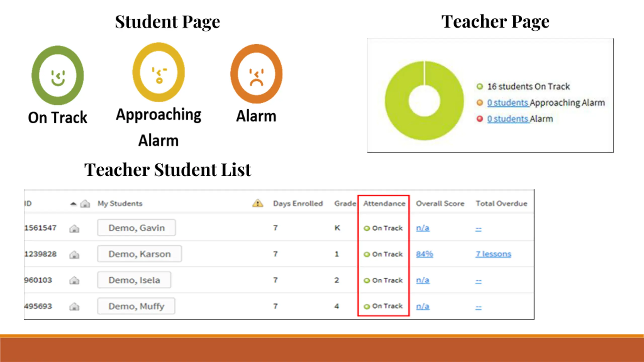This screenshot has height=362, width=644.
Task: Click grade K in Demo, Gavin row
Action: (x=337, y=228)
